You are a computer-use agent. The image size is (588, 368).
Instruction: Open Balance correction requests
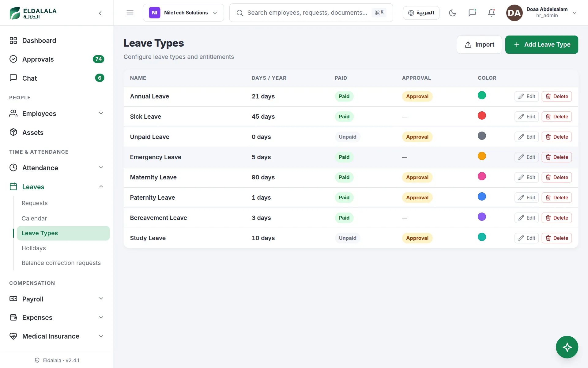pos(63,263)
